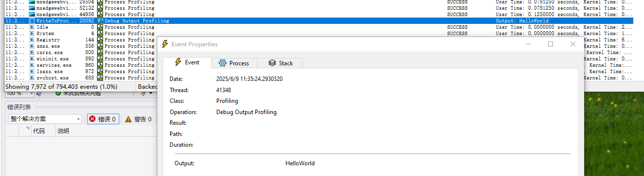Click the Process Profiling icon in the Idle row
The width and height of the screenshot is (644, 176).
pyautogui.click(x=100, y=27)
